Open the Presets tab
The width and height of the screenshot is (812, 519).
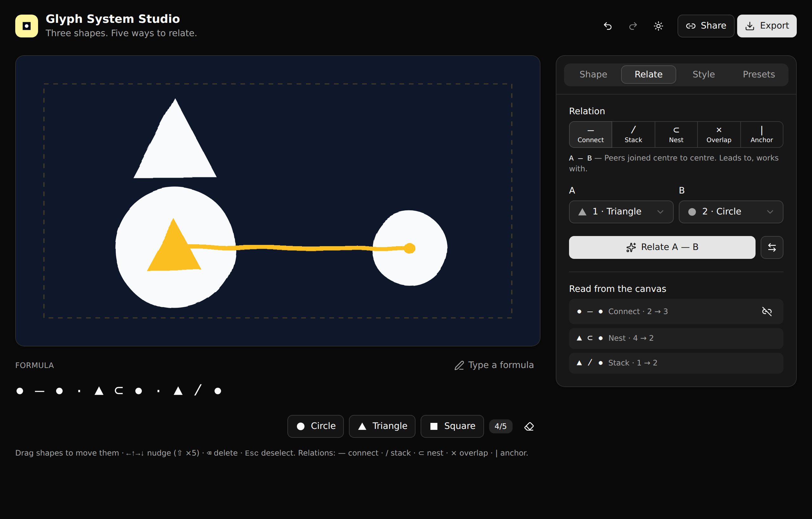click(x=759, y=75)
